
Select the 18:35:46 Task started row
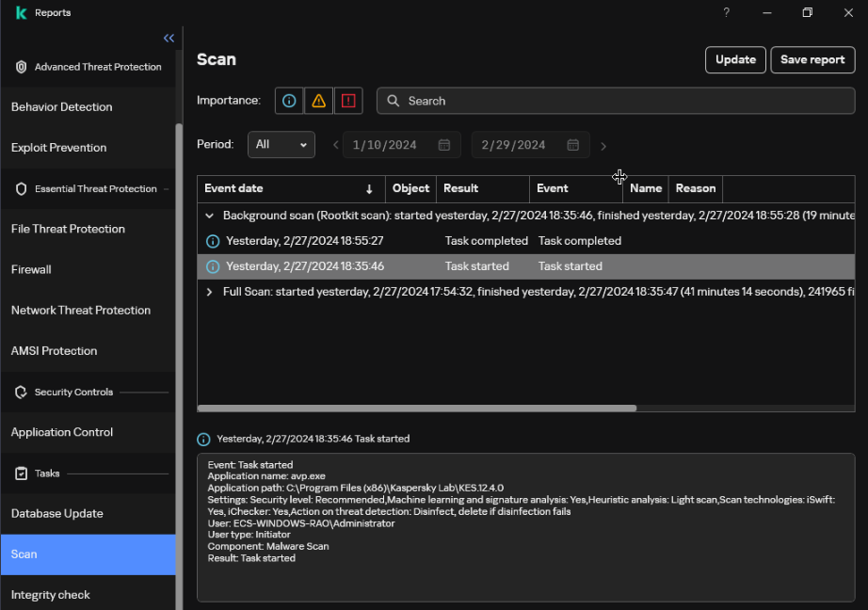526,266
